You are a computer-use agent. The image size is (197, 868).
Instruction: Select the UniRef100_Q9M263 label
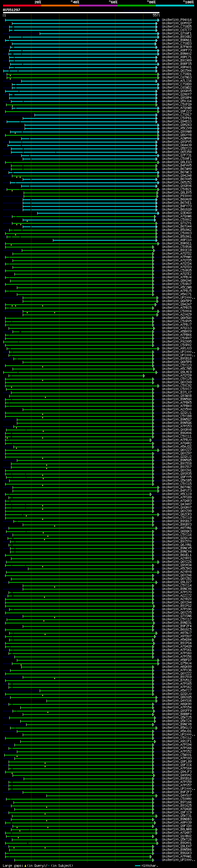pyautogui.click(x=177, y=125)
